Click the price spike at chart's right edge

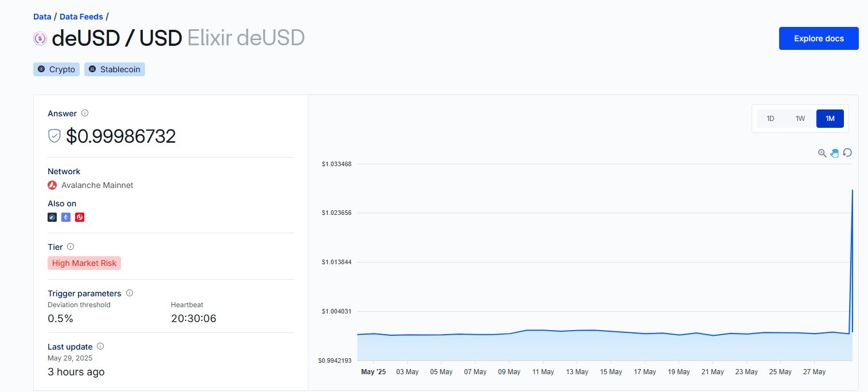tap(853, 190)
